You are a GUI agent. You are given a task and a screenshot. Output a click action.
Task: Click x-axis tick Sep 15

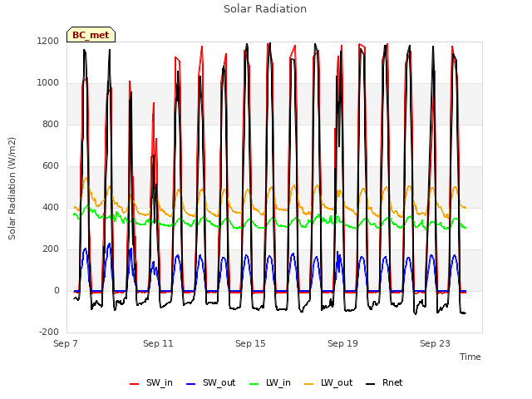(250, 343)
